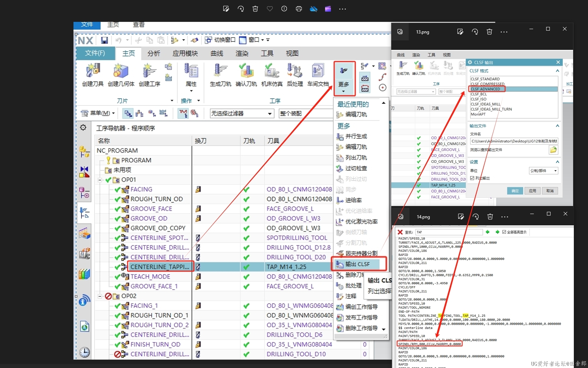This screenshot has height=368, width=588.
Task: Collapse the 输出文件 section chevron
Action: coord(557,126)
